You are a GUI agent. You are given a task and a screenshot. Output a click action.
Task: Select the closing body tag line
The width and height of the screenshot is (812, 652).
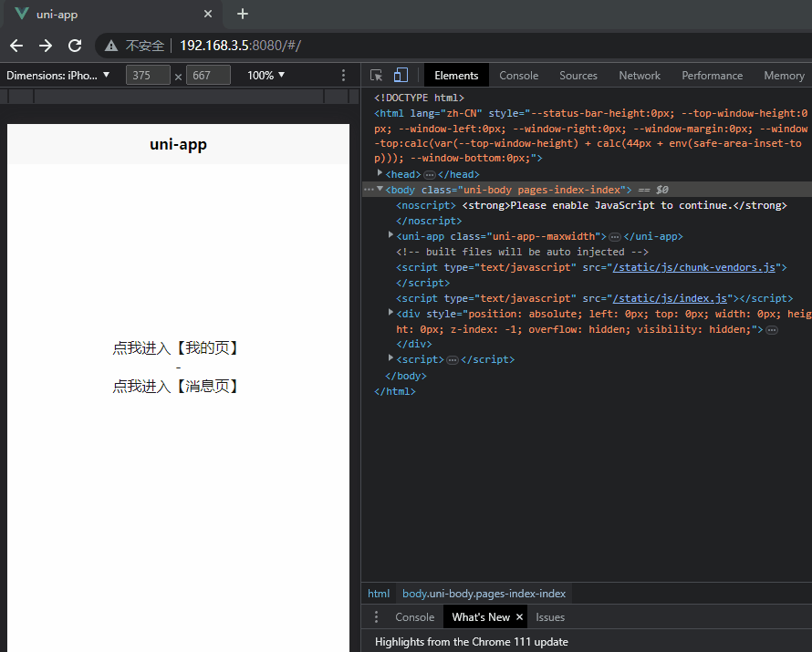click(406, 377)
